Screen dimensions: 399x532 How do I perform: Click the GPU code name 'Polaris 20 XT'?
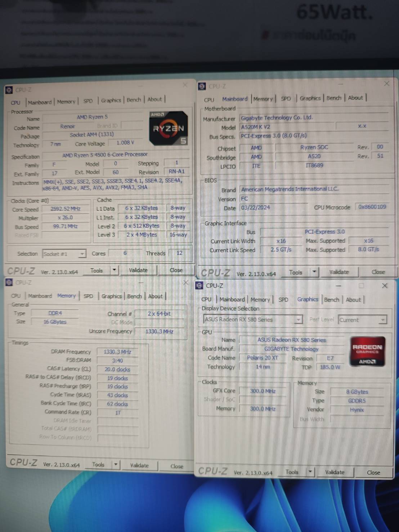click(263, 358)
